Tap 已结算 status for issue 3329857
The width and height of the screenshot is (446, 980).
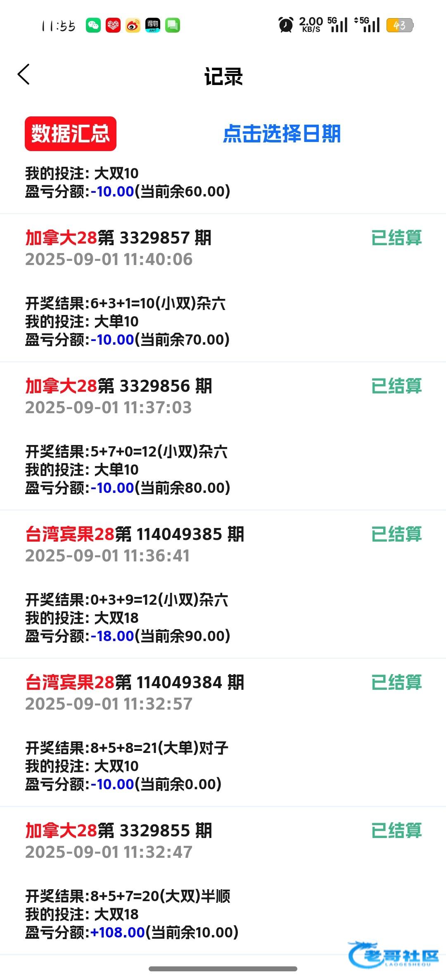[x=396, y=238]
